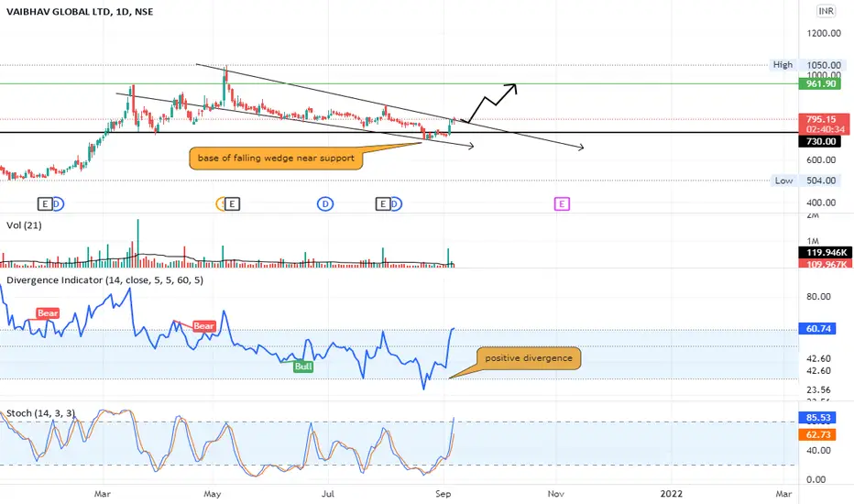
Task: Open the INR currency selector
Action: (826, 11)
